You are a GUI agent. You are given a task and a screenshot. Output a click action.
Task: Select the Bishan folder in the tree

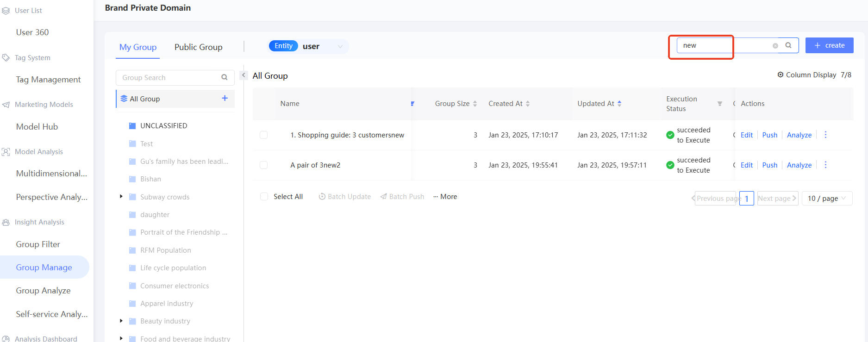(150, 179)
